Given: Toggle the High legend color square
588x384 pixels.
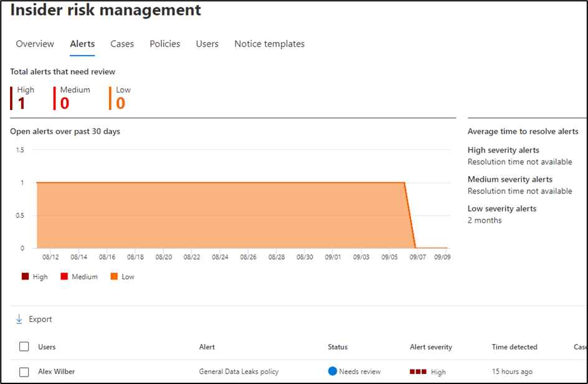Looking at the screenshot, I should point(26,276).
